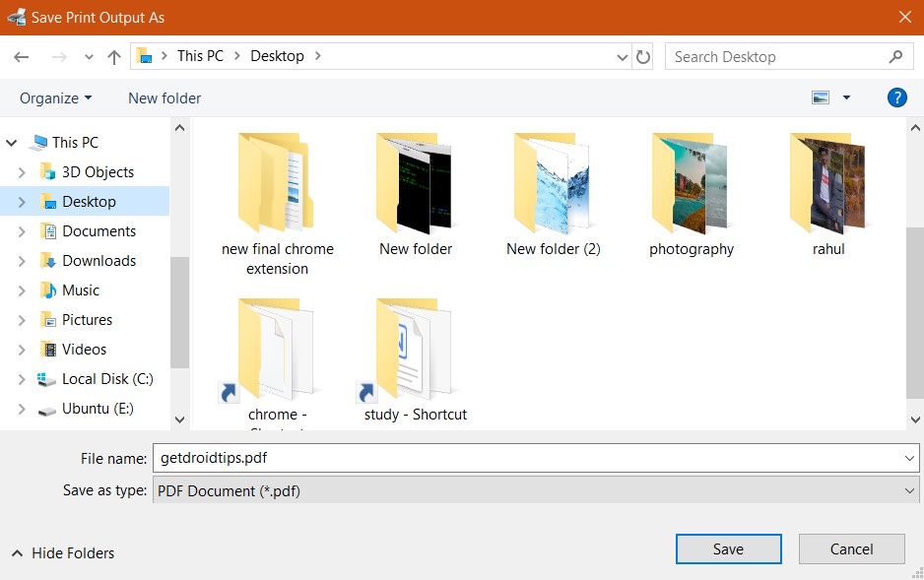
Task: Select Videos in the navigation pane
Action: [x=85, y=350]
